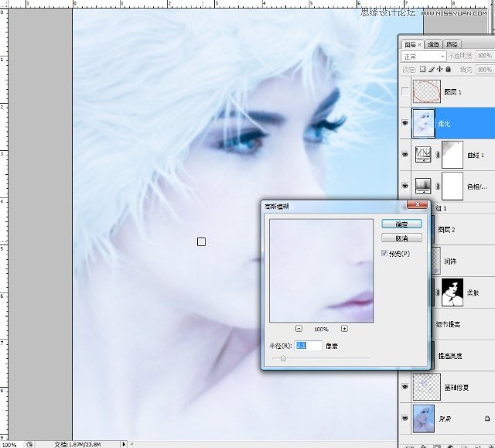Select the 图层 1 layer thumbnail
The width and height of the screenshot is (495, 448).
click(x=426, y=92)
